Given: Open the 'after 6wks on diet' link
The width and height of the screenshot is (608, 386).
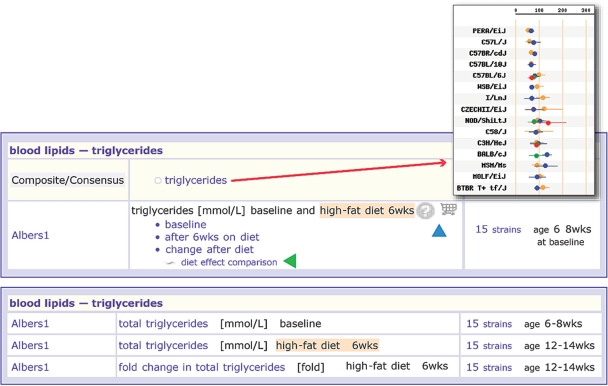Looking at the screenshot, I should coord(212,237).
